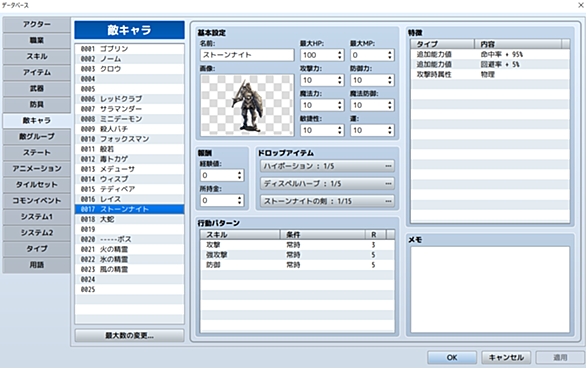Go to the システム2 tab

click(36, 233)
